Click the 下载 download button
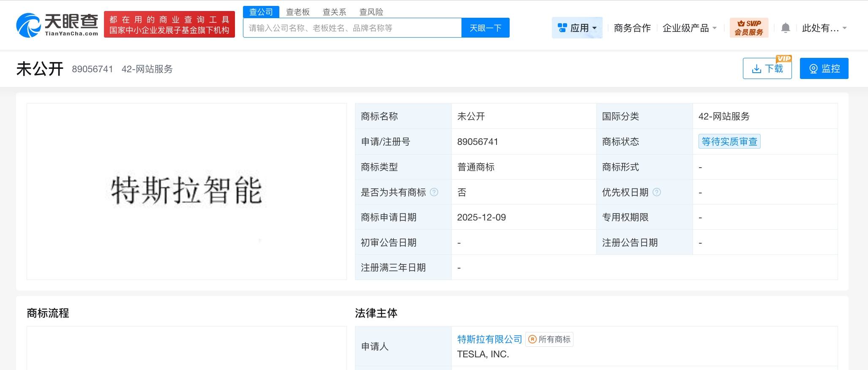 click(767, 68)
